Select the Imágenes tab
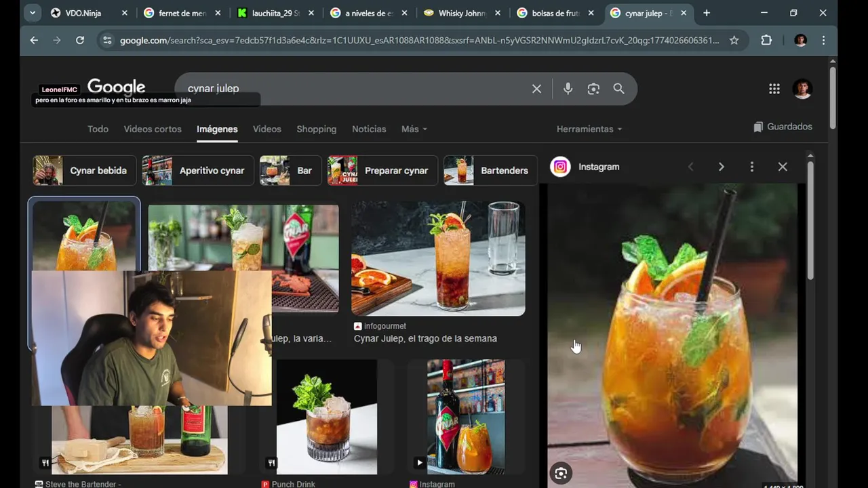This screenshot has height=488, width=868. pyautogui.click(x=217, y=129)
